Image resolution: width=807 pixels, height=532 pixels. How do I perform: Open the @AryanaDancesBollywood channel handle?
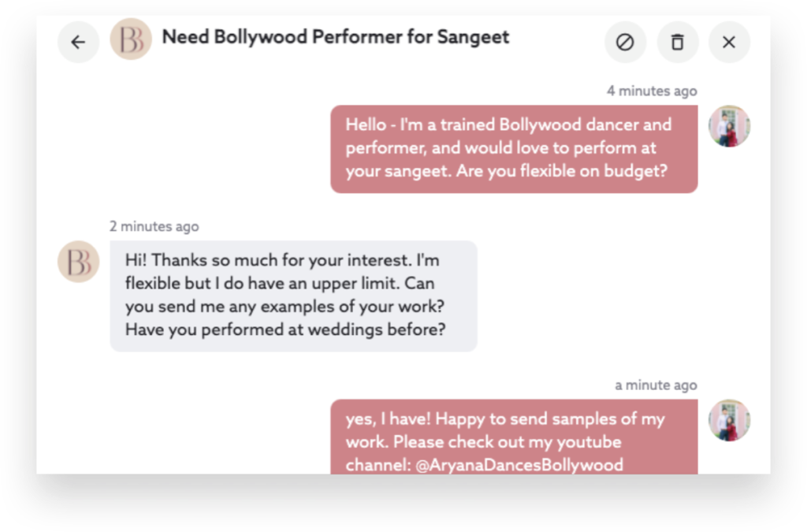[x=519, y=465]
